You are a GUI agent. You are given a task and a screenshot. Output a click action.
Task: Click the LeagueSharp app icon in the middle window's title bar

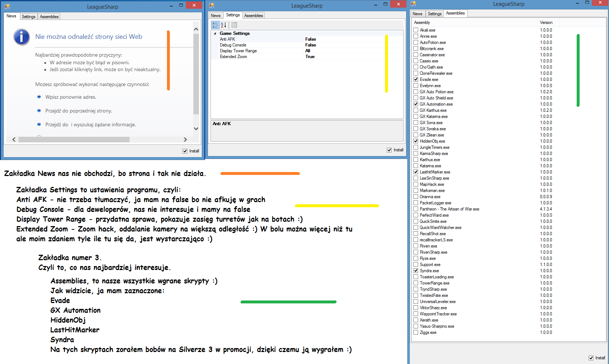tap(212, 5)
